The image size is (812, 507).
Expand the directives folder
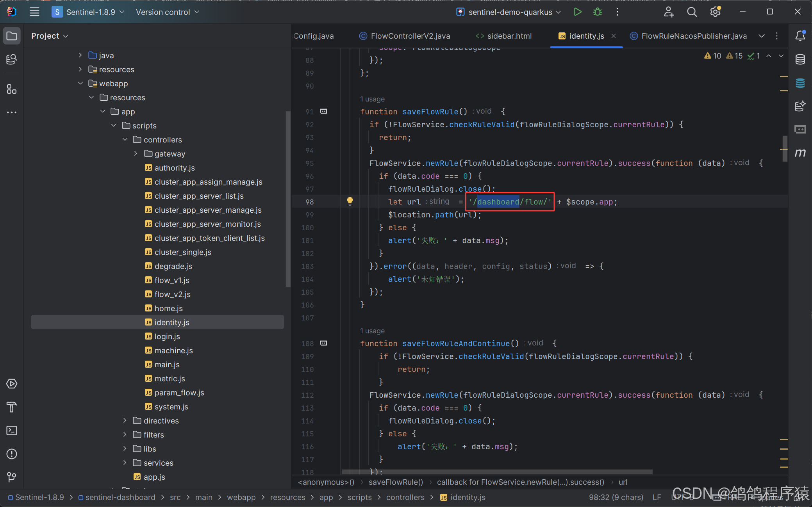tap(125, 421)
